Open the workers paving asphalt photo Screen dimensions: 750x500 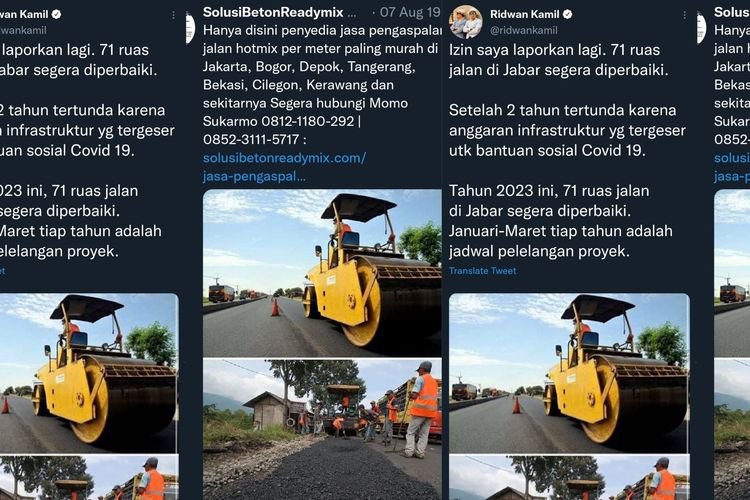point(322,430)
